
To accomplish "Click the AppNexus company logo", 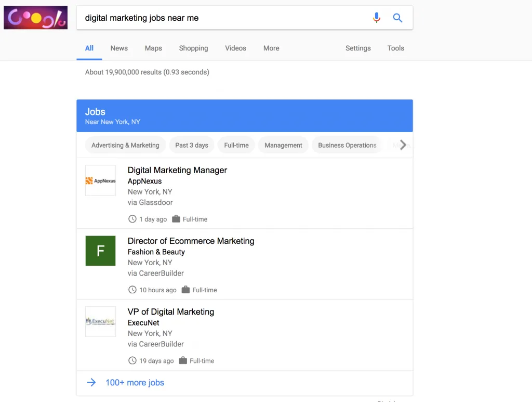I will click(100, 180).
